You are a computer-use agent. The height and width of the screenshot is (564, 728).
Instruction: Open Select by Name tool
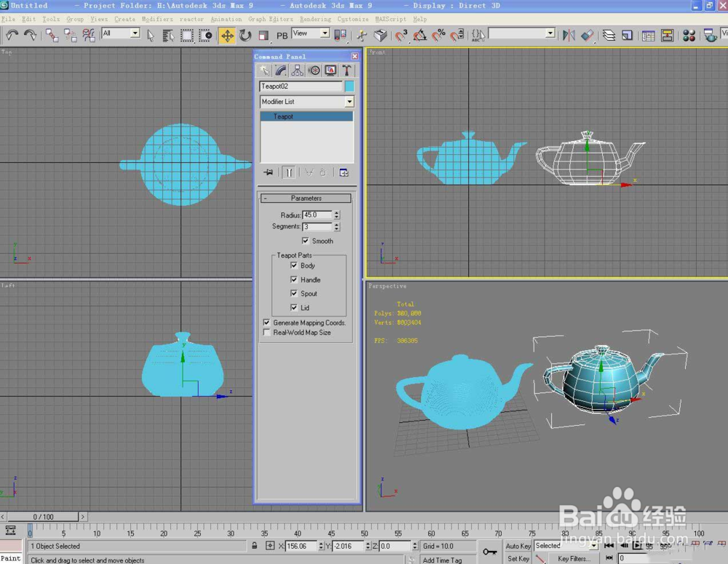point(168,35)
